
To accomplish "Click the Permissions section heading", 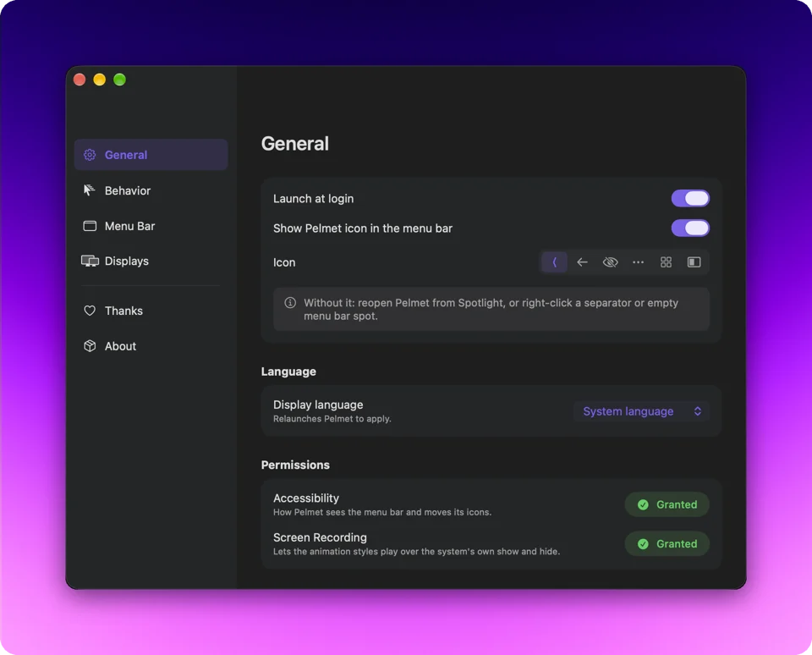I will (295, 465).
